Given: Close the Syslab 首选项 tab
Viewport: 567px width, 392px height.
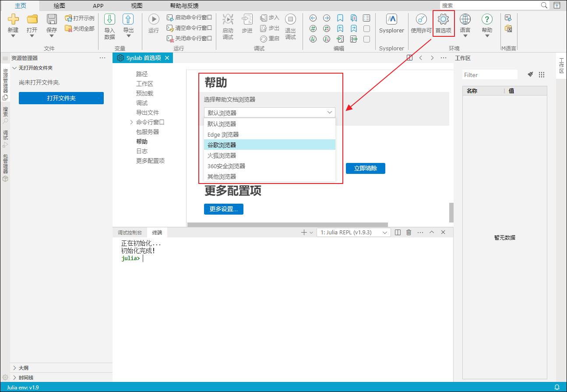Looking at the screenshot, I should 166,58.
